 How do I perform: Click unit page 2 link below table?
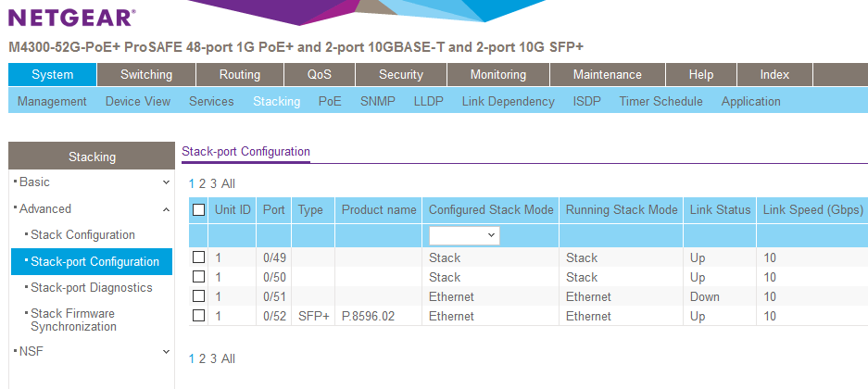point(202,358)
